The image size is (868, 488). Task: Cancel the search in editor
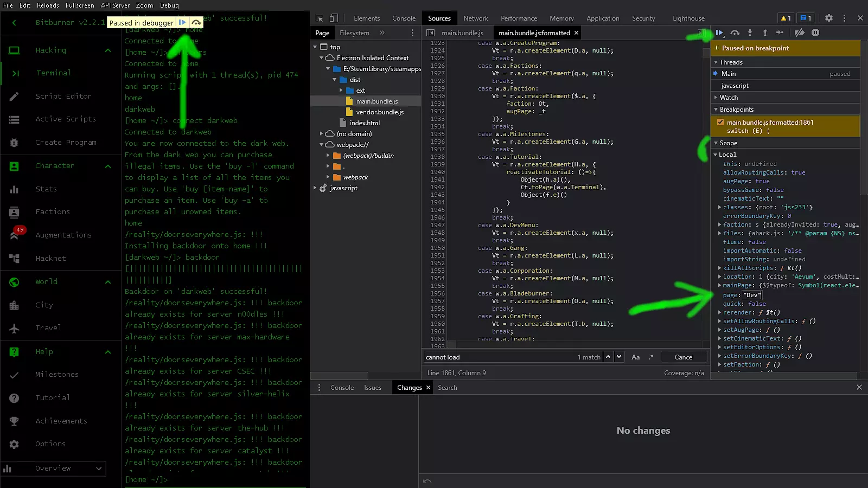(684, 357)
